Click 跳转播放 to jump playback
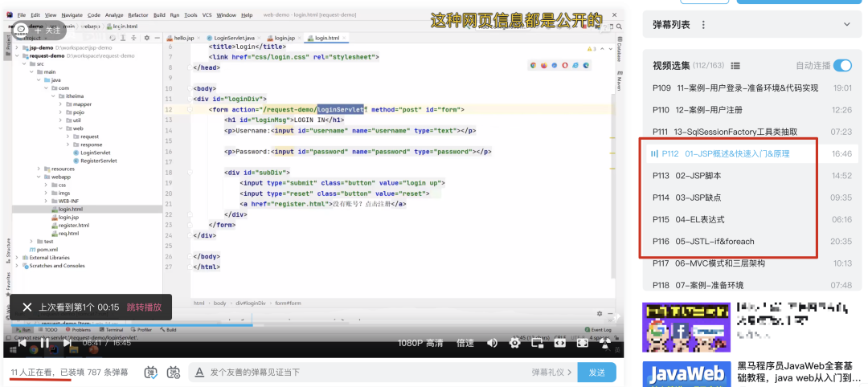This screenshot has height=387, width=868. (x=145, y=307)
